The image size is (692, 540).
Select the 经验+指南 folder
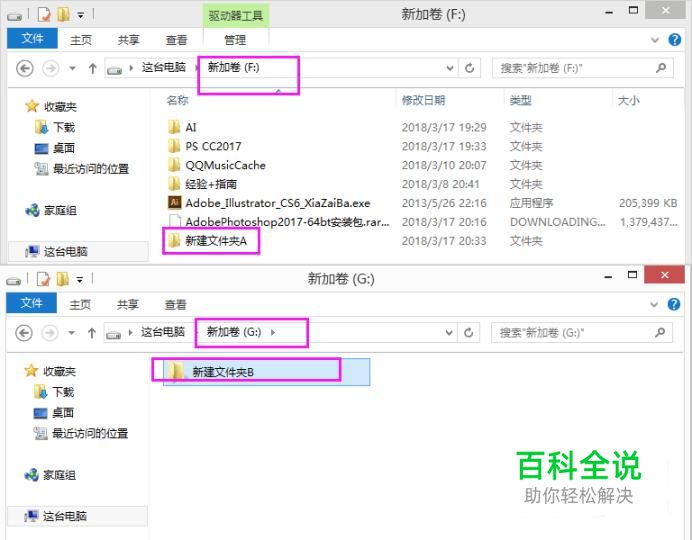(202, 184)
